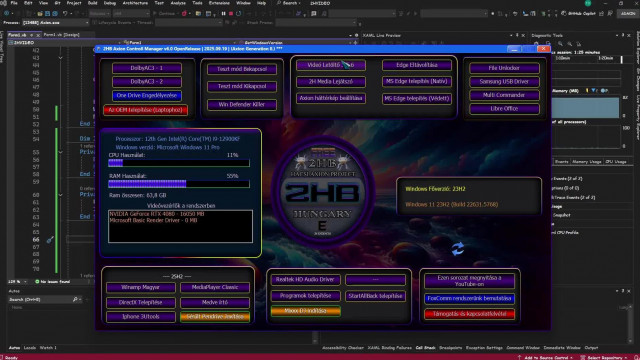Open the solution configuration dropdown in toolbar

pos(99,13)
